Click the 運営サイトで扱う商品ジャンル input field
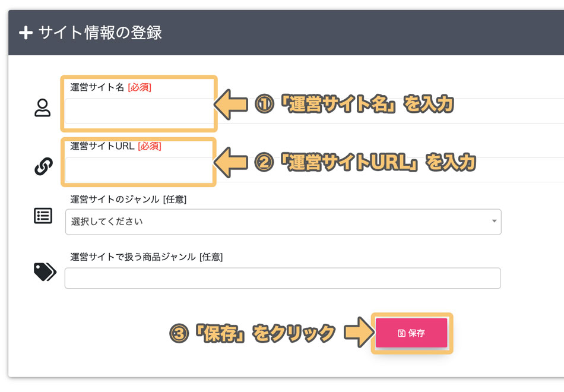This screenshot has height=392, width=564. (283, 278)
